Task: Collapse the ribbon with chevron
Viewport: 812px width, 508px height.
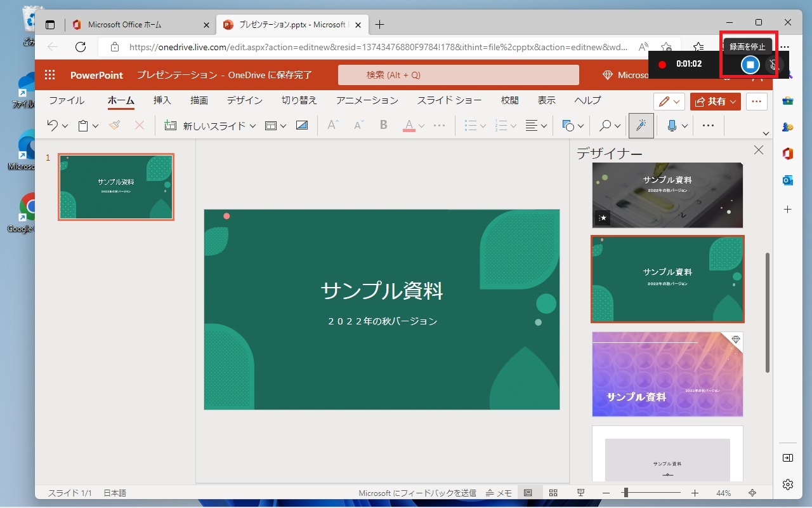Action: pyautogui.click(x=766, y=133)
